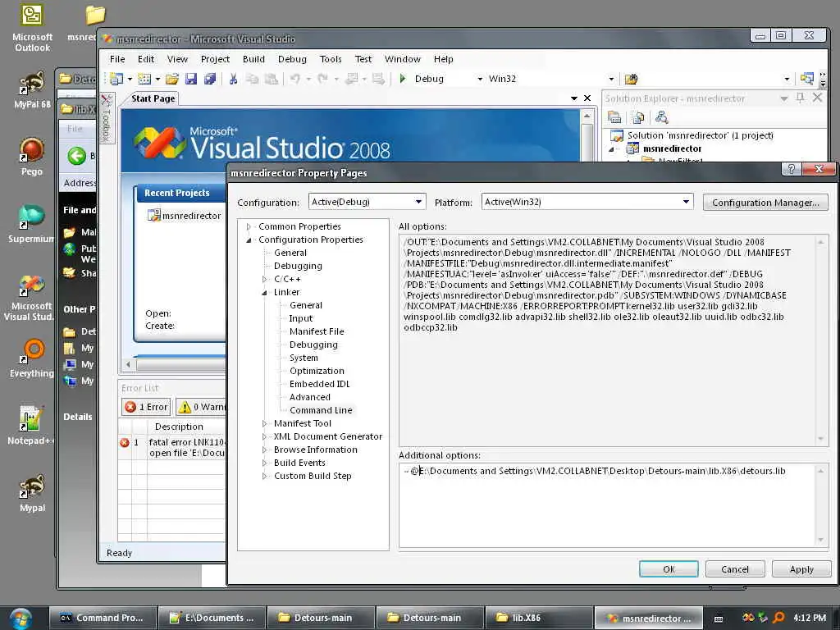The width and height of the screenshot is (840, 630).
Task: Click the Pego desktop icon
Action: coord(32,157)
